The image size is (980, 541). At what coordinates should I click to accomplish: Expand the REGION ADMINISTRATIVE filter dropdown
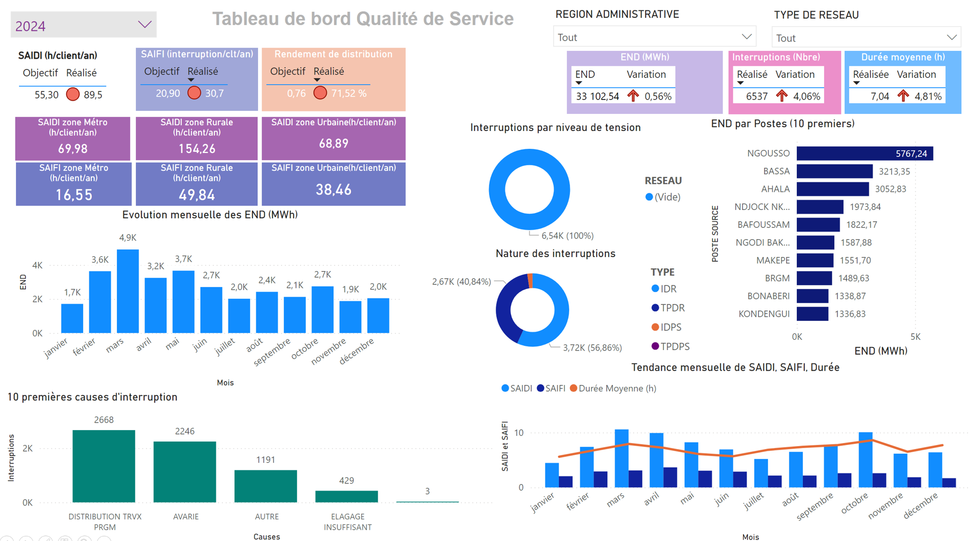coord(746,37)
